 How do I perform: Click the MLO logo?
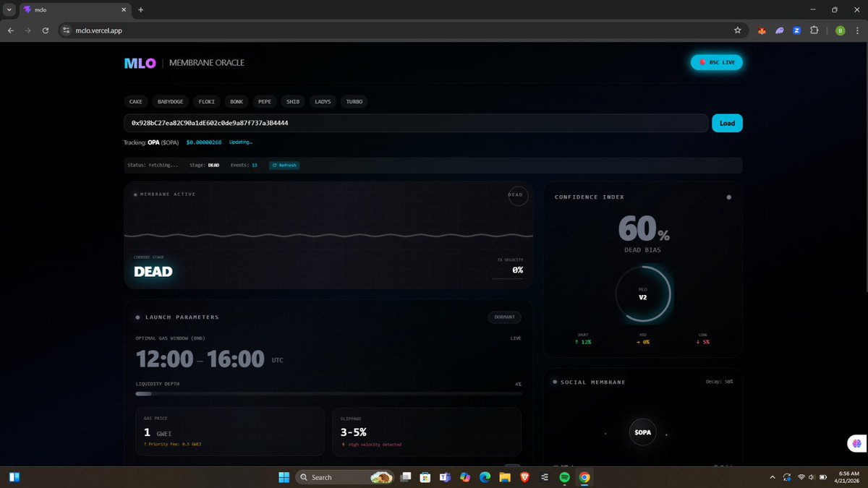tap(140, 63)
